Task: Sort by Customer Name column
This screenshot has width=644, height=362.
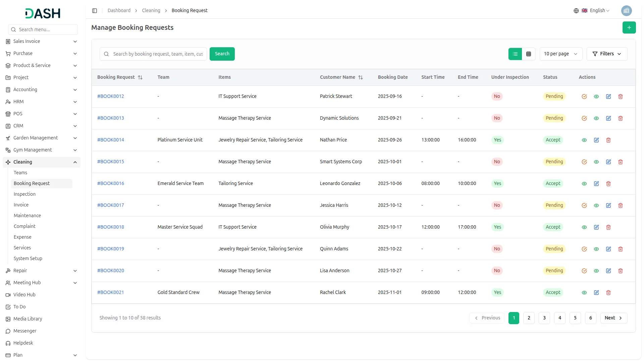Action: pyautogui.click(x=341, y=77)
